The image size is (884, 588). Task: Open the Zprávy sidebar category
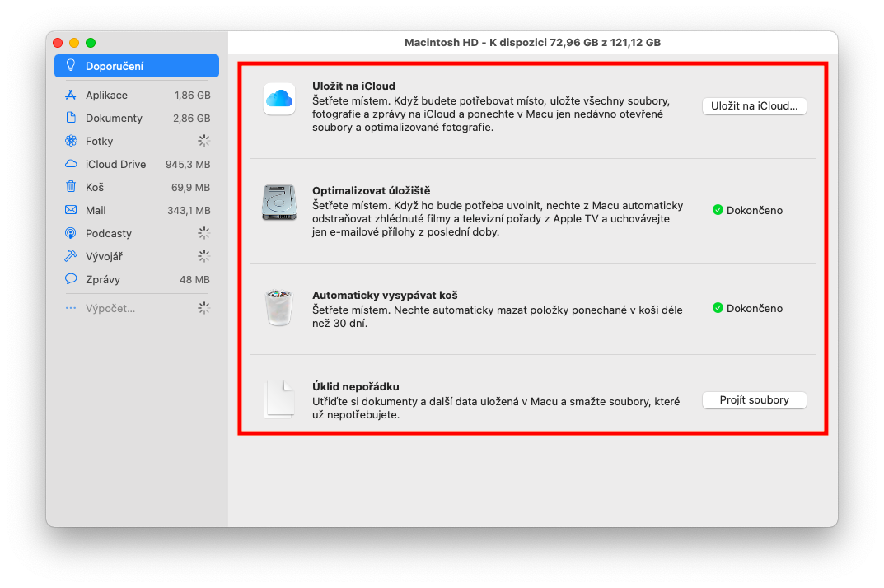(x=137, y=280)
